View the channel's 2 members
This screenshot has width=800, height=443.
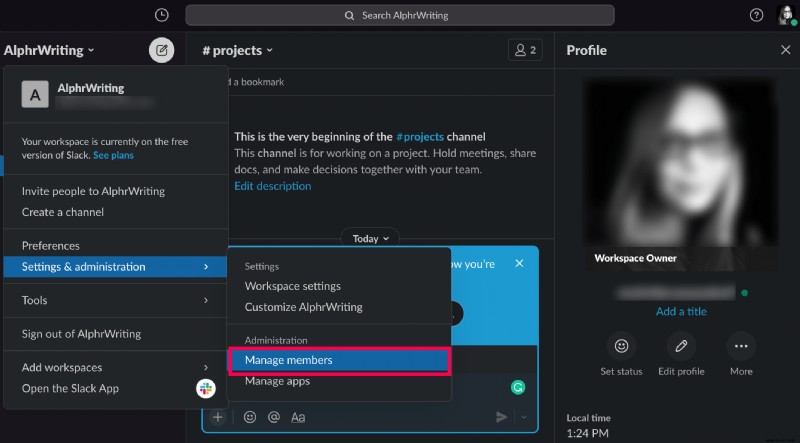[x=525, y=50]
